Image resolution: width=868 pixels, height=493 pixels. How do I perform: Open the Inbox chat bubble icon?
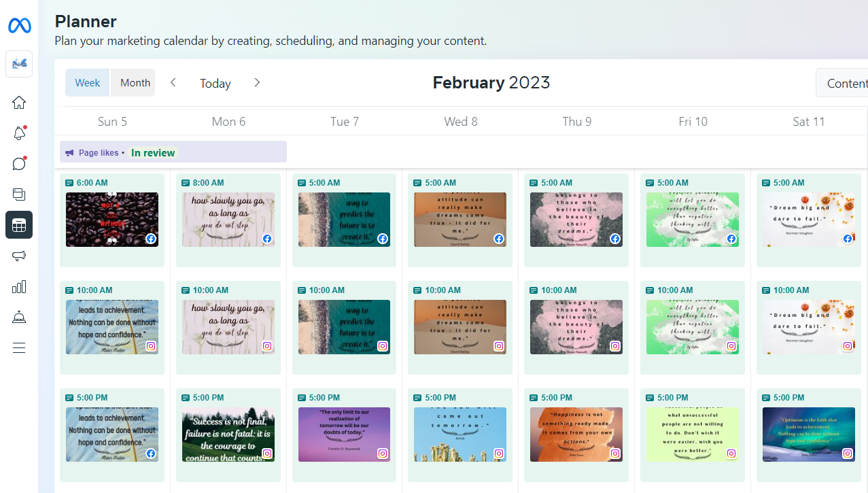(19, 164)
